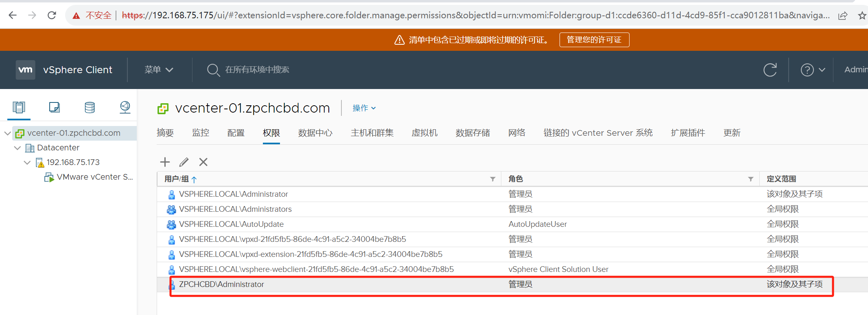
Task: Click the vCenter icon beside the page title
Action: [163, 109]
